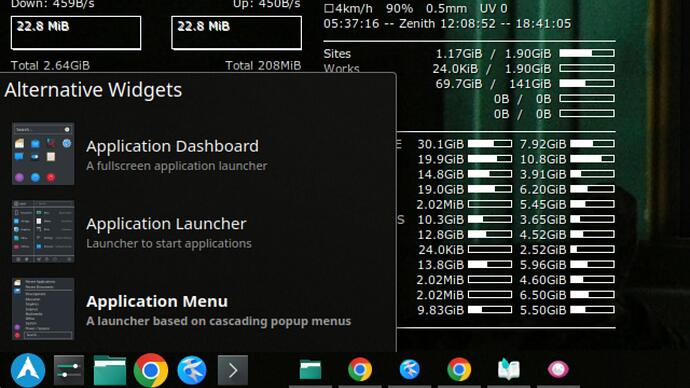Click the usage bar beside 69.7GiB / 141GiB
This screenshot has width=690, height=388.
tap(587, 83)
